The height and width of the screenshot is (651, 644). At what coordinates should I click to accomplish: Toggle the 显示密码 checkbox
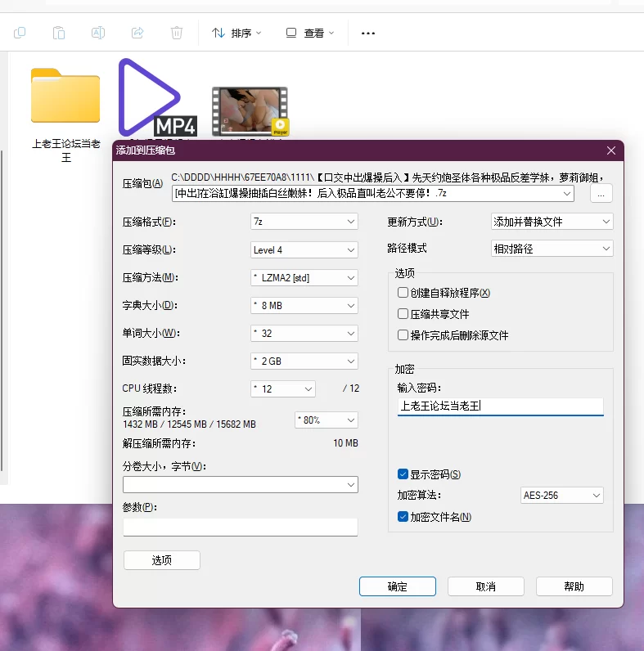403,474
